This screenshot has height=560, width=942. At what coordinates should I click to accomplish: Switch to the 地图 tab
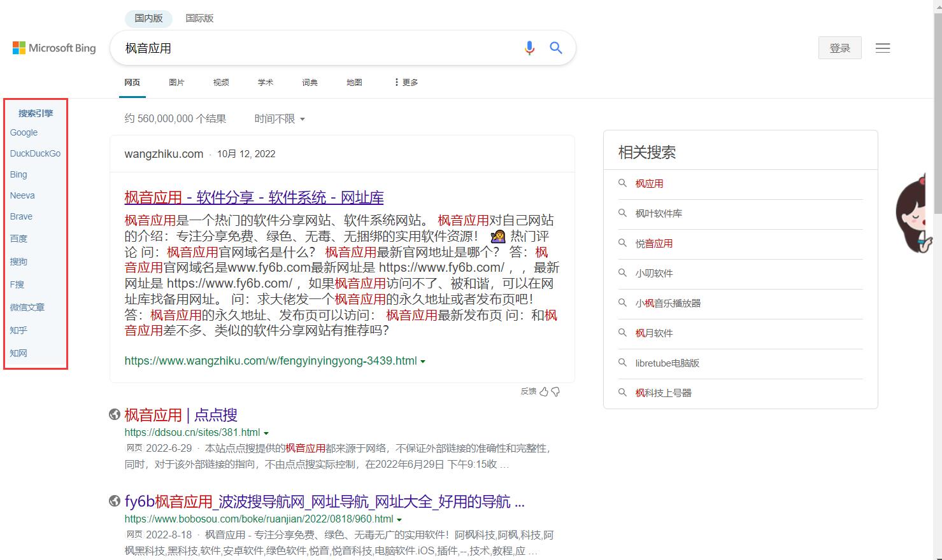tap(354, 83)
